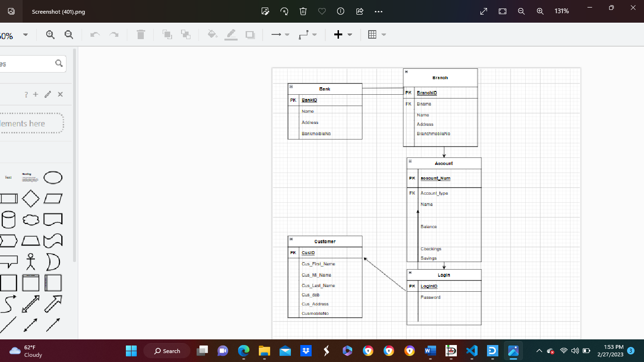Open the Windows Start menu

(x=131, y=351)
